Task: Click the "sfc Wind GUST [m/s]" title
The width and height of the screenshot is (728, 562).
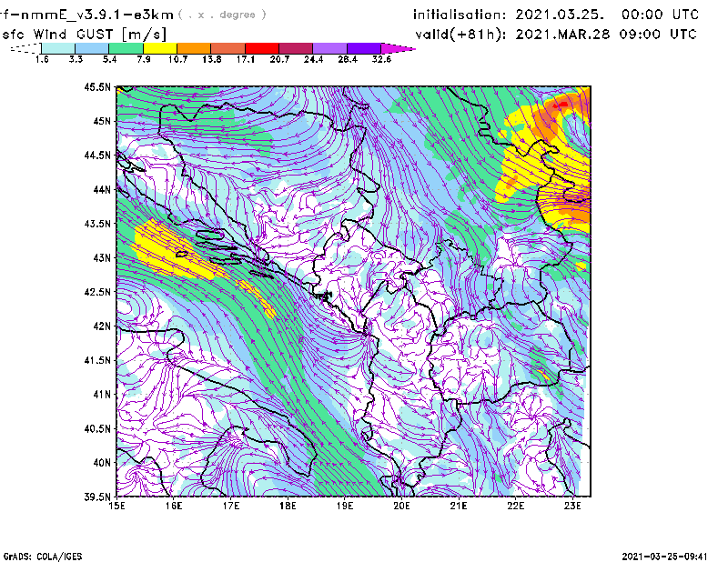Action: pos(84,34)
